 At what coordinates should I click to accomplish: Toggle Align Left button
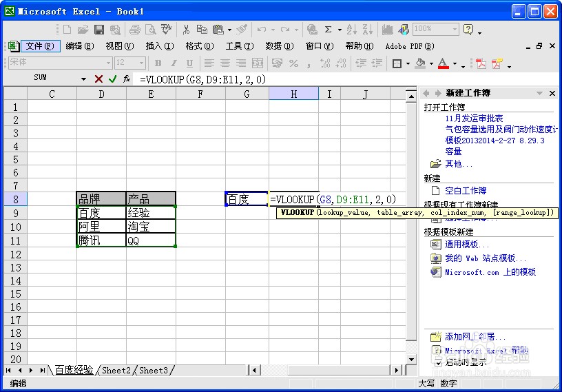point(209,63)
